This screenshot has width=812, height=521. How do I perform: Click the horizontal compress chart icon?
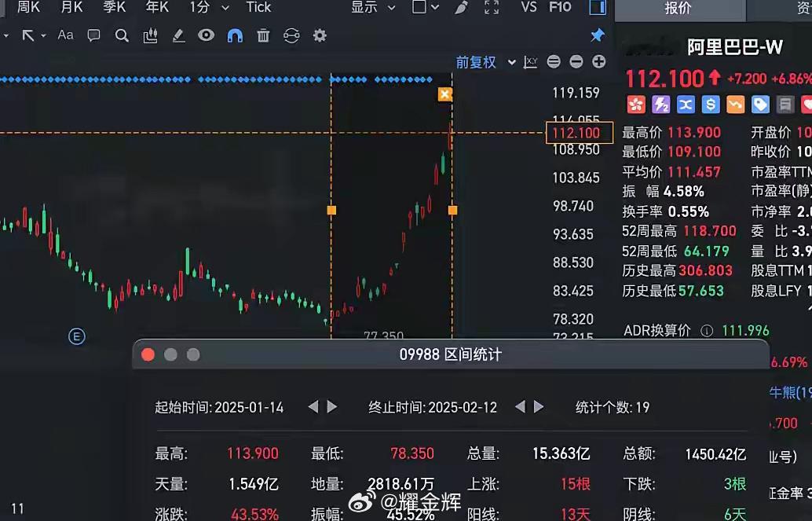554,62
